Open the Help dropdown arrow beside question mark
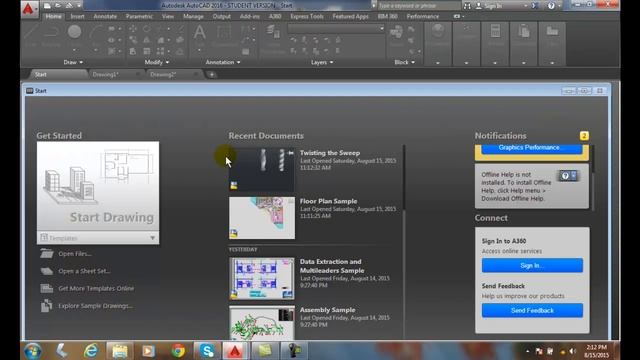This screenshot has width=640, height=360. [x=559, y=6]
